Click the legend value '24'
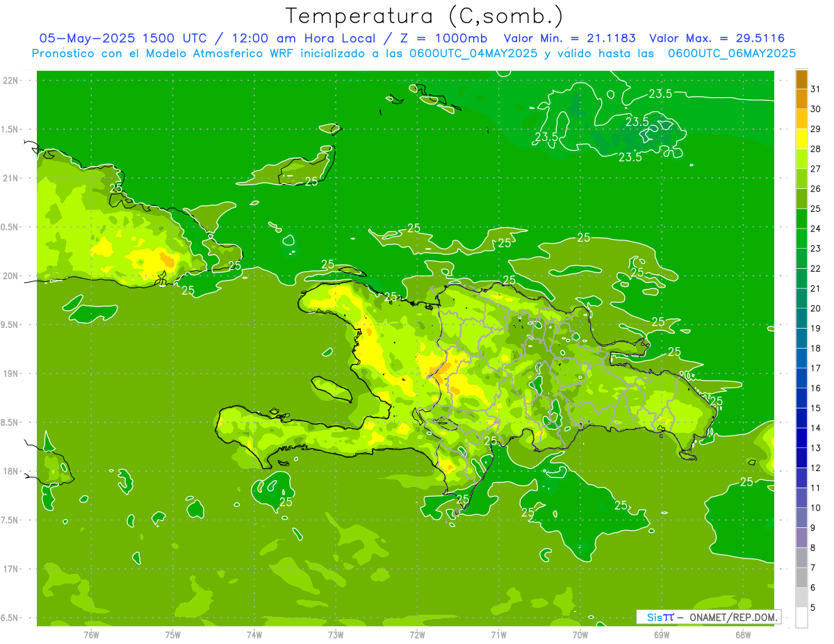834x644 pixels. pos(816,229)
